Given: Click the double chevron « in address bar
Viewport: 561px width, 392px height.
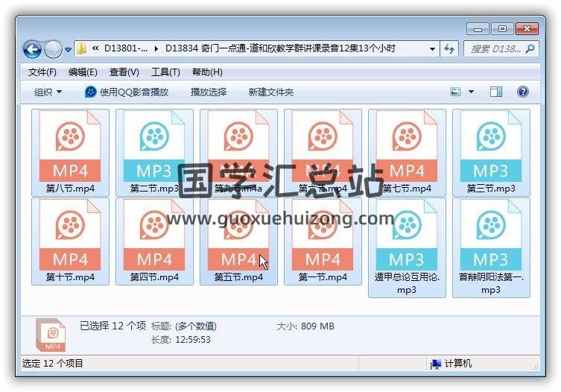Looking at the screenshot, I should point(95,48).
